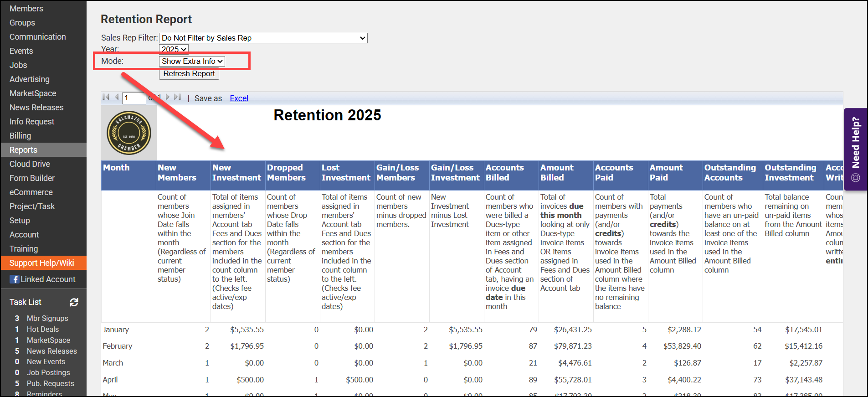Click the Task List refresh icon
Image resolution: width=868 pixels, height=397 pixels.
74,302
